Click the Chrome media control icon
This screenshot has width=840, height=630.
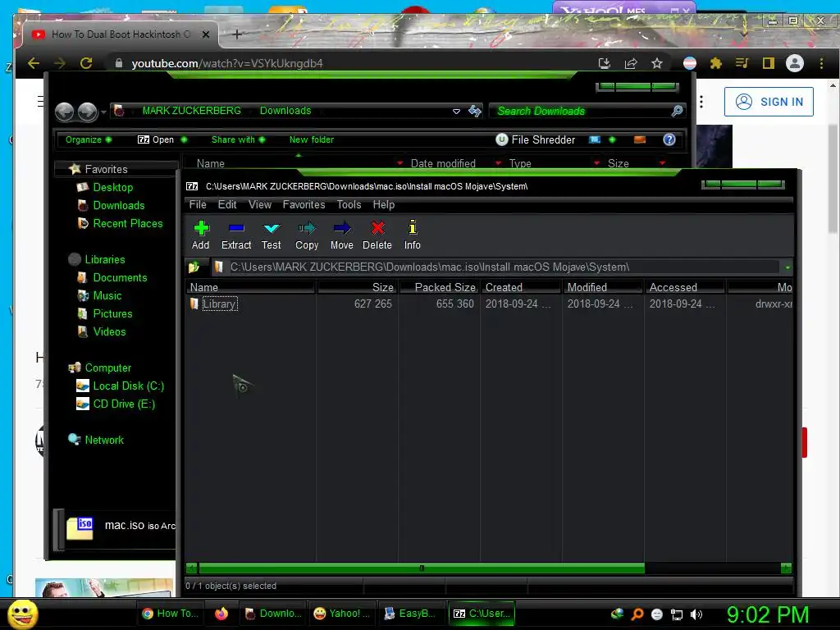tap(742, 64)
